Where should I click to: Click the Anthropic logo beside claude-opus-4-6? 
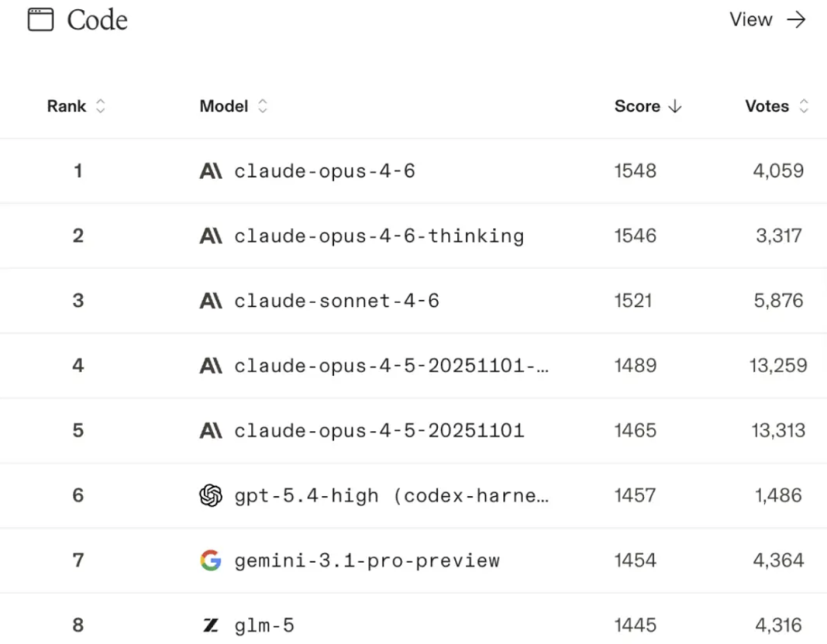211,171
